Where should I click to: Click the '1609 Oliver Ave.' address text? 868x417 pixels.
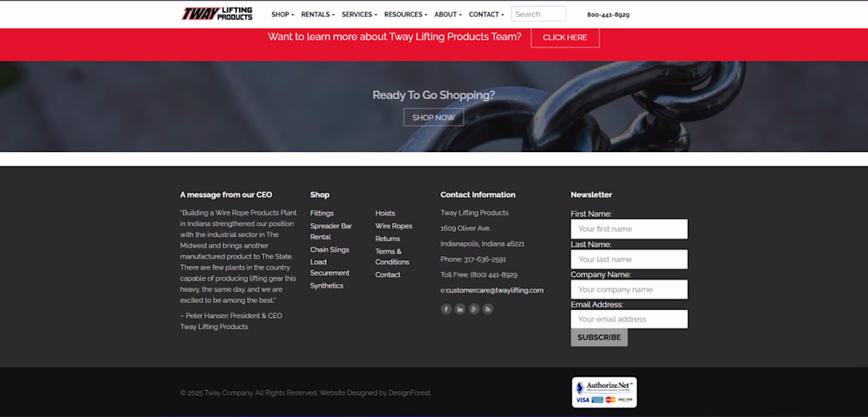pos(466,229)
